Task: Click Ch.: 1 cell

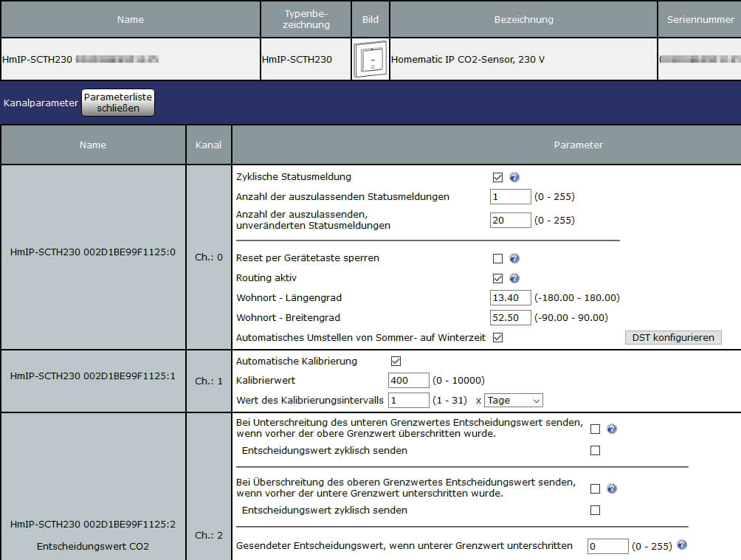Action: click(x=208, y=381)
